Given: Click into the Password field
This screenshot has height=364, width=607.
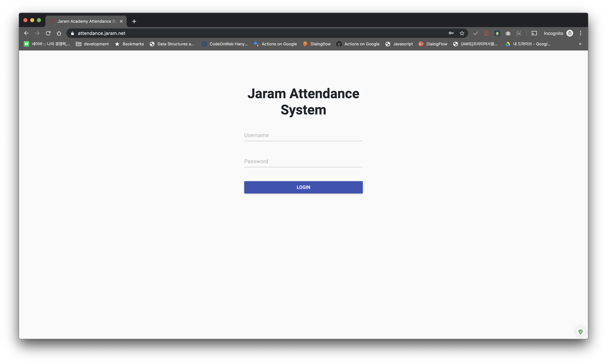Looking at the screenshot, I should click(303, 161).
